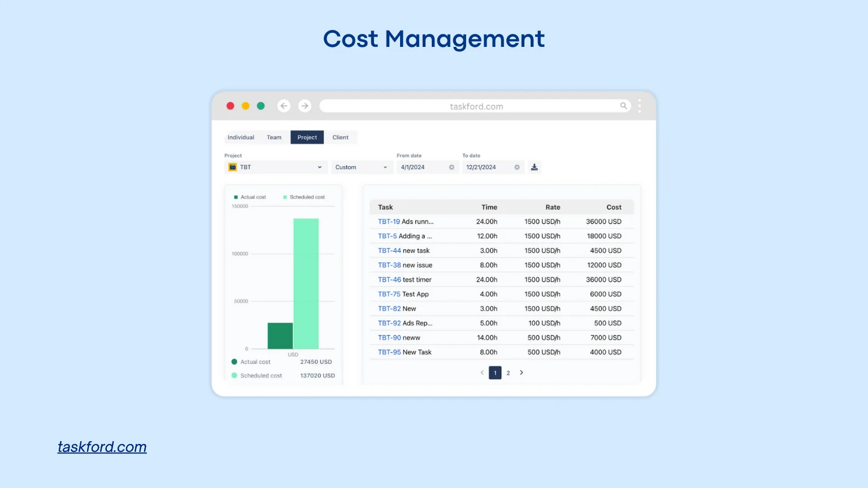Image resolution: width=868 pixels, height=488 pixels.
Task: Select the Client tab
Action: (340, 137)
